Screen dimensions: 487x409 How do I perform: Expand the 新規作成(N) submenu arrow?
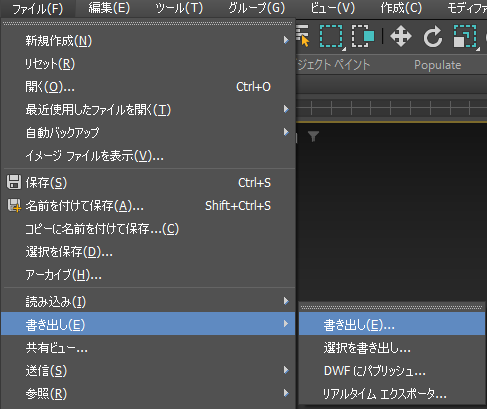click(x=286, y=40)
